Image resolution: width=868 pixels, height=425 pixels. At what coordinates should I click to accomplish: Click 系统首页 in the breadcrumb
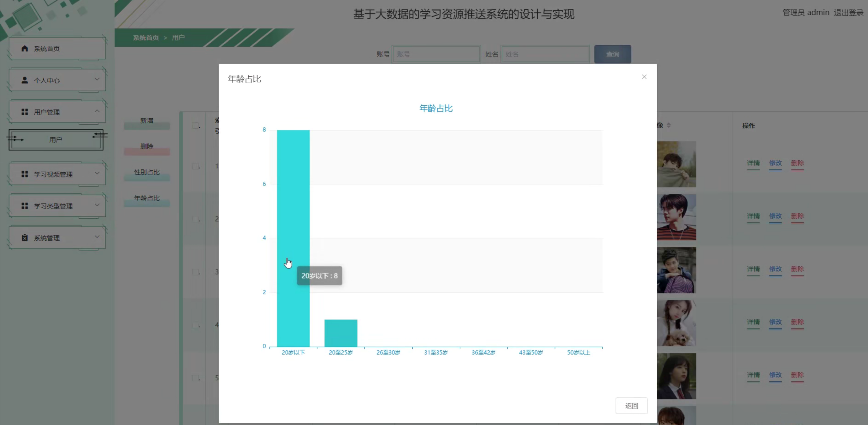point(146,37)
